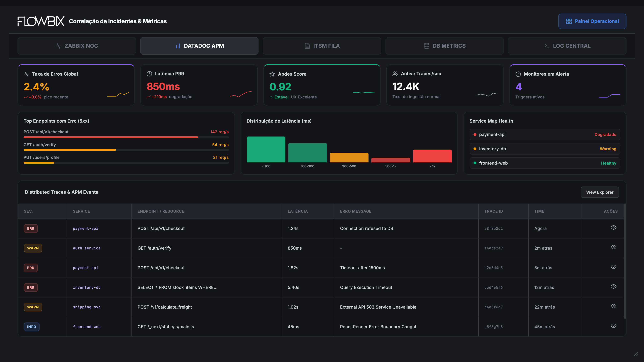Image resolution: width=644 pixels, height=362 pixels.
Task: Click the trend-up icon next to +0.8%
Action: click(x=26, y=97)
